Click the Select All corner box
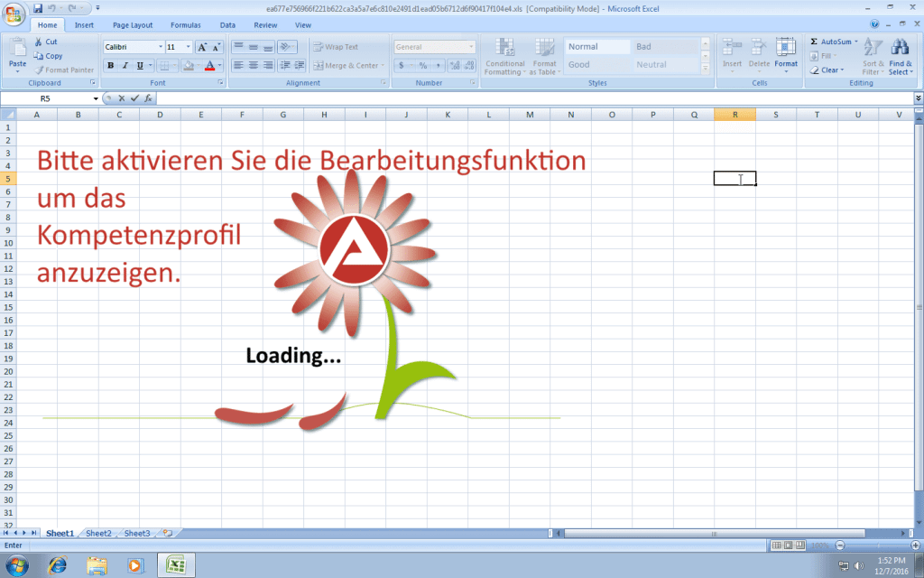 (x=8, y=115)
